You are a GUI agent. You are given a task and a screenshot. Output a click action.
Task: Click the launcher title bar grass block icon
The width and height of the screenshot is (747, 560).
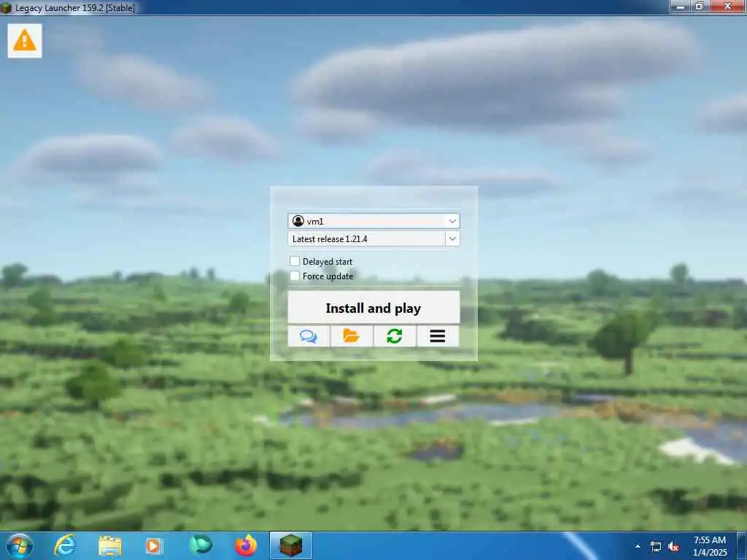coord(6,7)
